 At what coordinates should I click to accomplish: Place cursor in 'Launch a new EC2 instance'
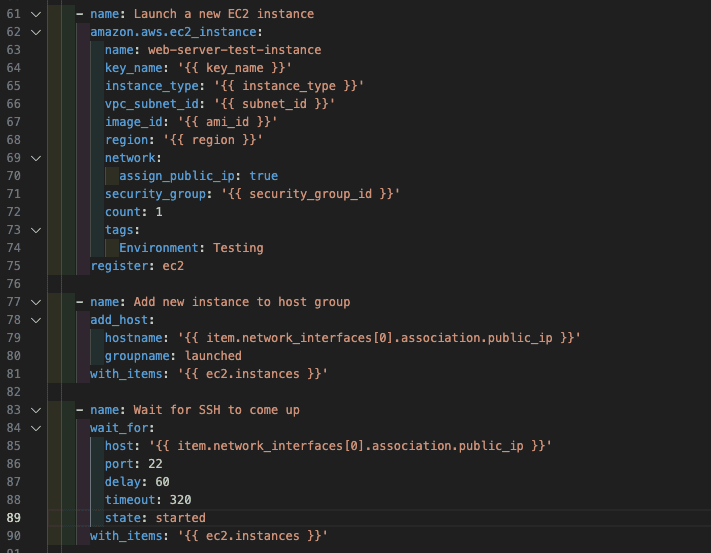coord(224,14)
